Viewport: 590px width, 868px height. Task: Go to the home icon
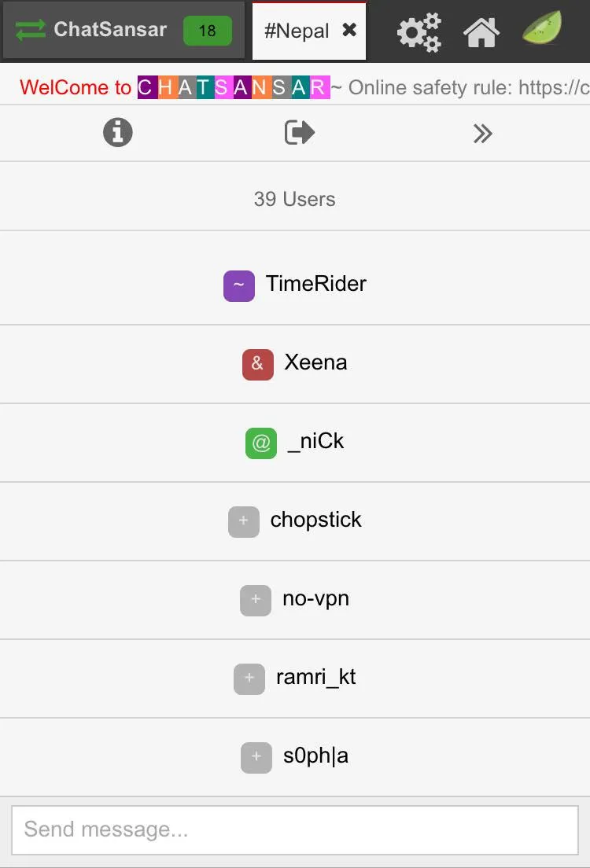481,31
